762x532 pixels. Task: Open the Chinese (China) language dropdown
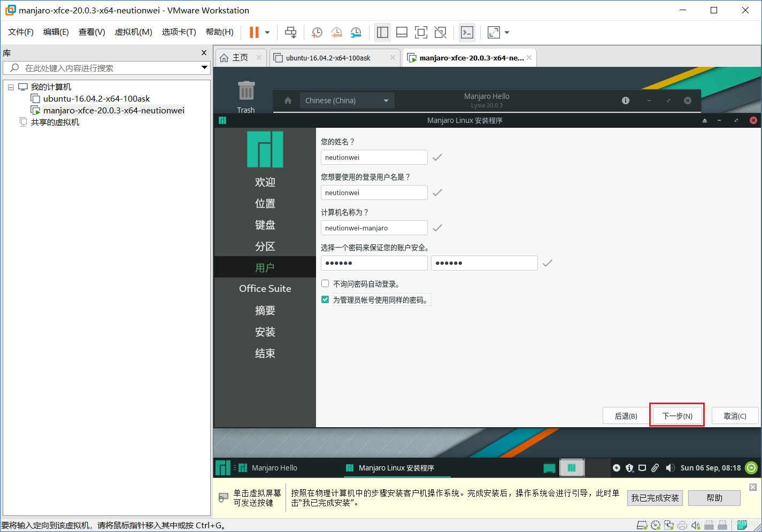[347, 101]
